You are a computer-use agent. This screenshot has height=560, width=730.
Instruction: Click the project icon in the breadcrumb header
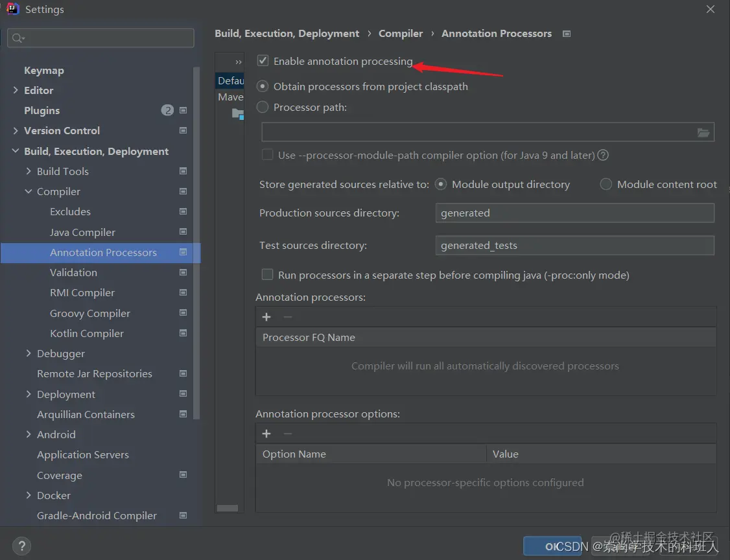[567, 34]
